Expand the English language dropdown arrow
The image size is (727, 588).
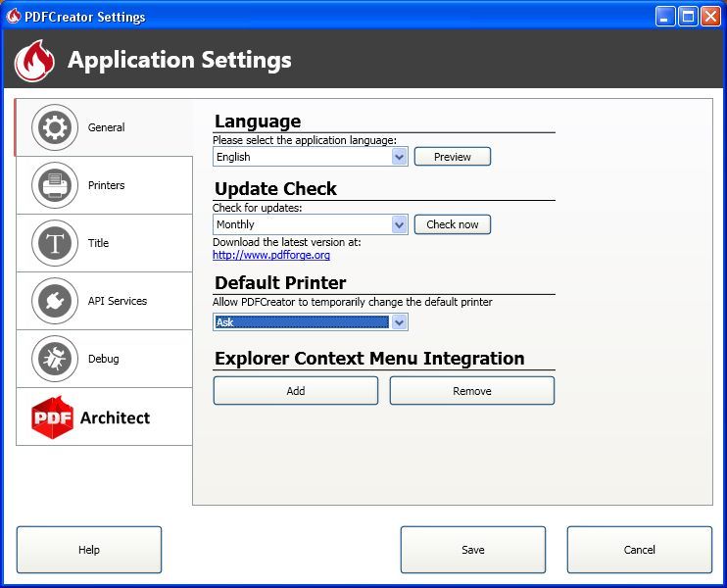[399, 157]
